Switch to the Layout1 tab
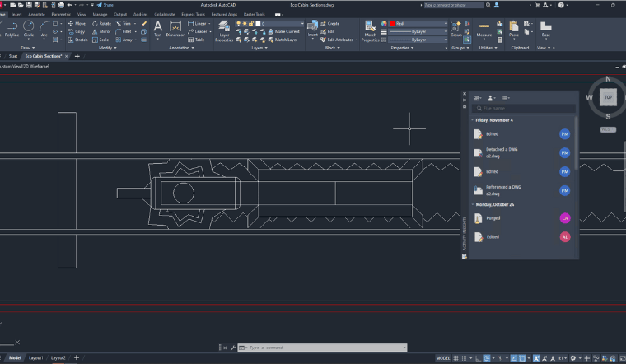This screenshot has width=626, height=364. point(35,358)
